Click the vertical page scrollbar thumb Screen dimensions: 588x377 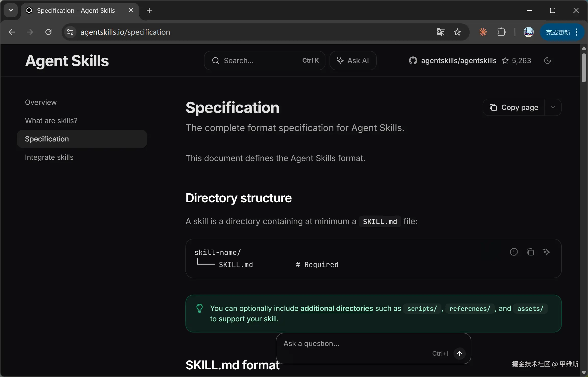[x=584, y=67]
